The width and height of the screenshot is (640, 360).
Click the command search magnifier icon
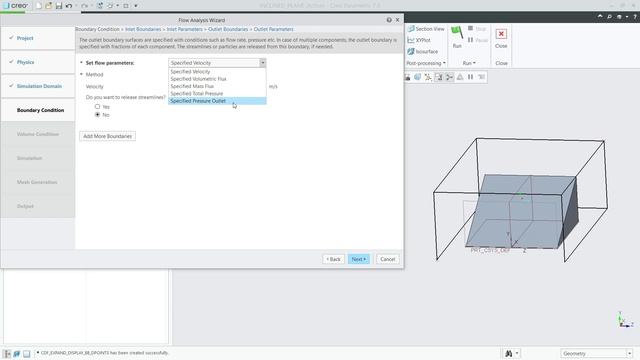tap(609, 16)
